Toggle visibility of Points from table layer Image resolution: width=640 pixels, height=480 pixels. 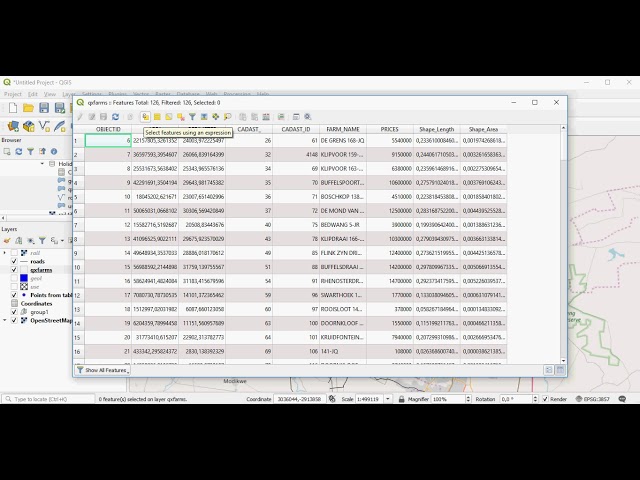pos(14,295)
